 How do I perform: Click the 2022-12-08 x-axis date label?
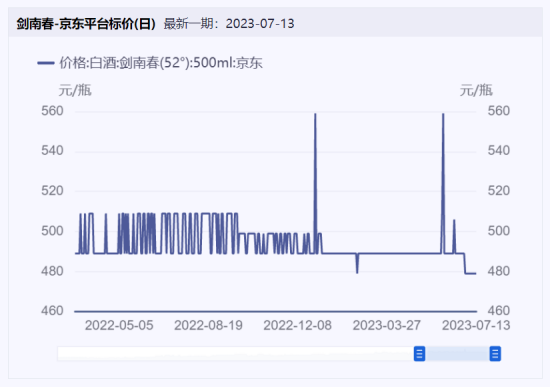point(297,326)
